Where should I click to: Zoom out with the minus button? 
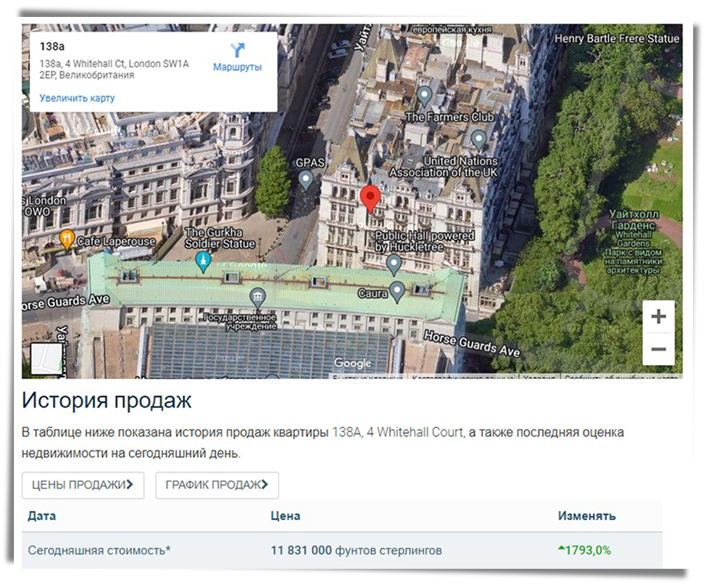(658, 349)
